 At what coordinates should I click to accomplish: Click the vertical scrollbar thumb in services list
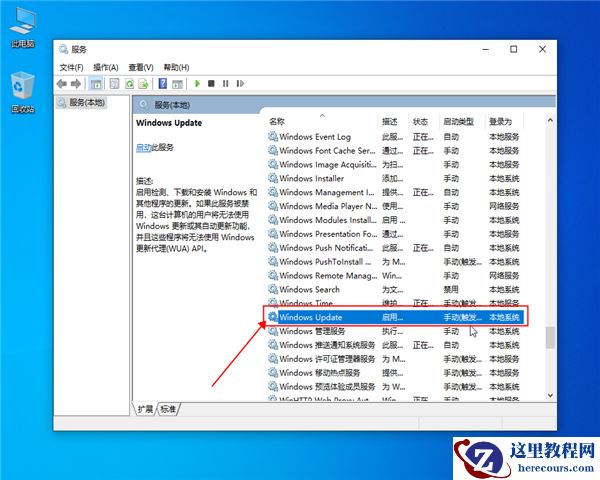point(550,337)
